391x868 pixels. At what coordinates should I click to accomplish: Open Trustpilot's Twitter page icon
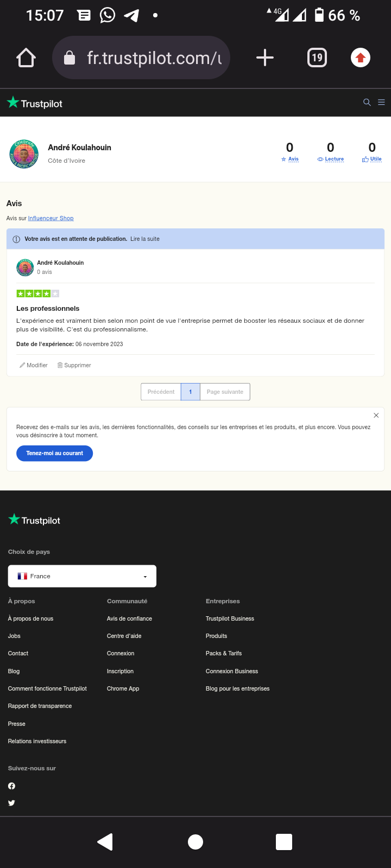tap(11, 803)
